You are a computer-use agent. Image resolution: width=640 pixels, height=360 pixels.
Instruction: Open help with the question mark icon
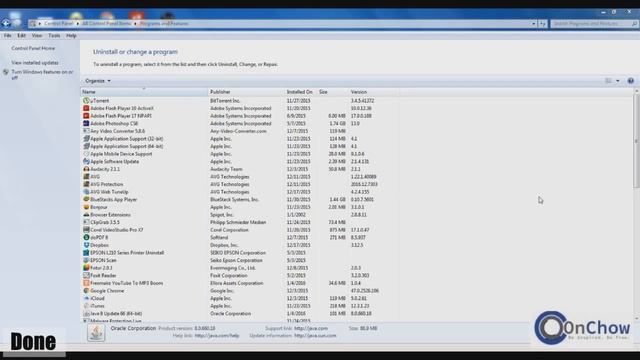[631, 81]
